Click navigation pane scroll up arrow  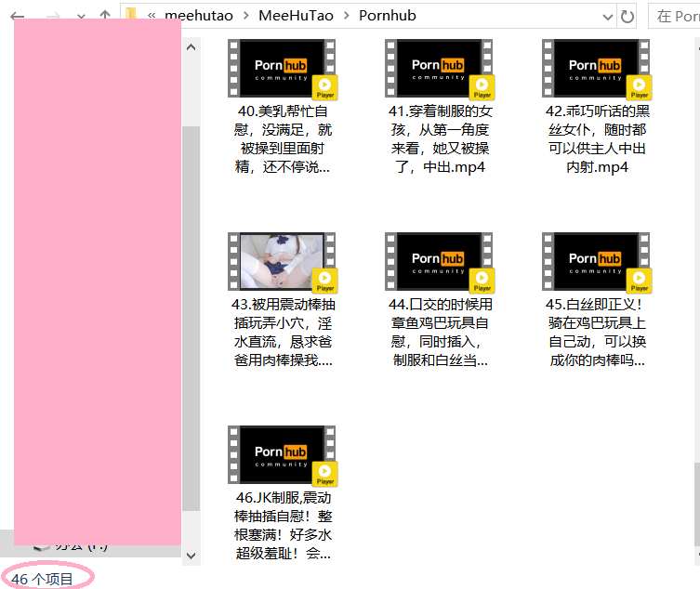click(x=192, y=46)
